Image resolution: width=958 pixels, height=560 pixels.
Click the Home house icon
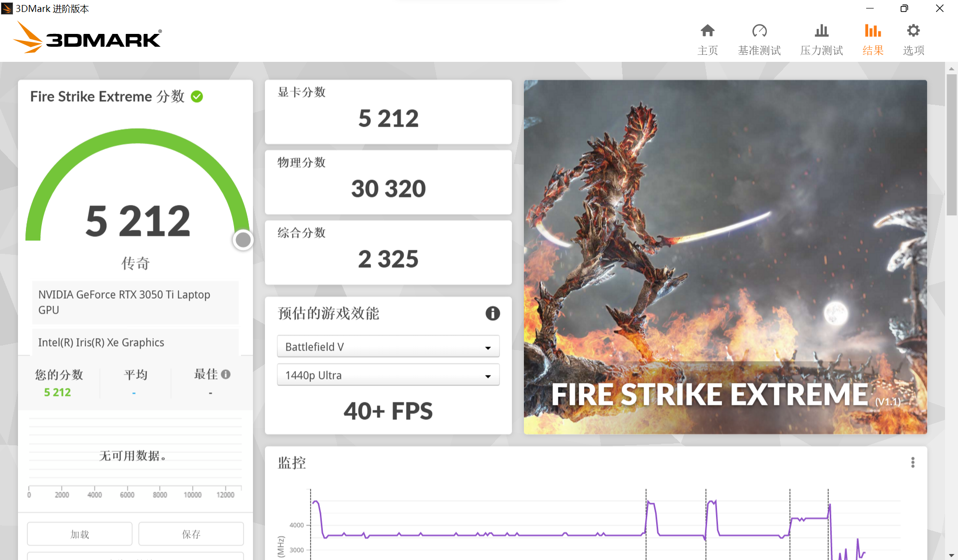(707, 31)
